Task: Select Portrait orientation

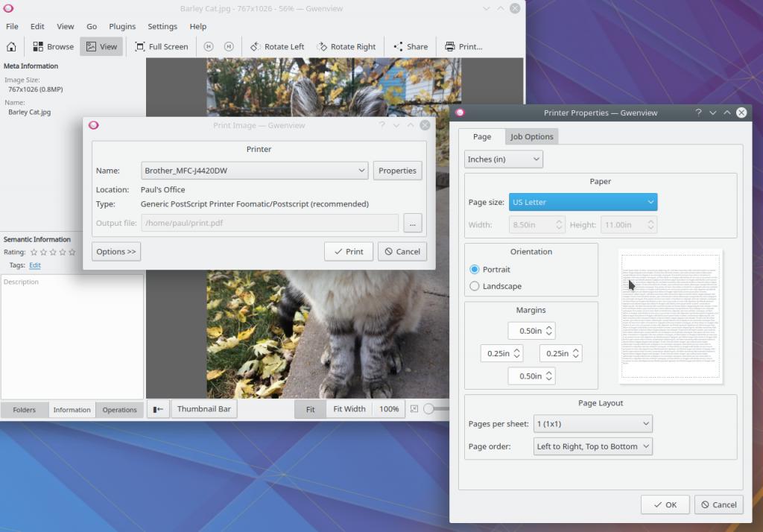Action: (x=475, y=269)
